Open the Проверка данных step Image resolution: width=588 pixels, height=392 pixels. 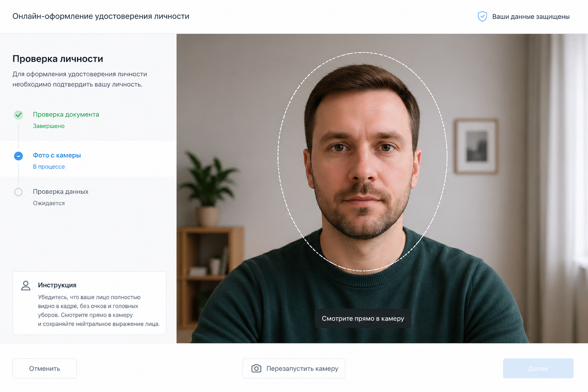pyautogui.click(x=60, y=192)
